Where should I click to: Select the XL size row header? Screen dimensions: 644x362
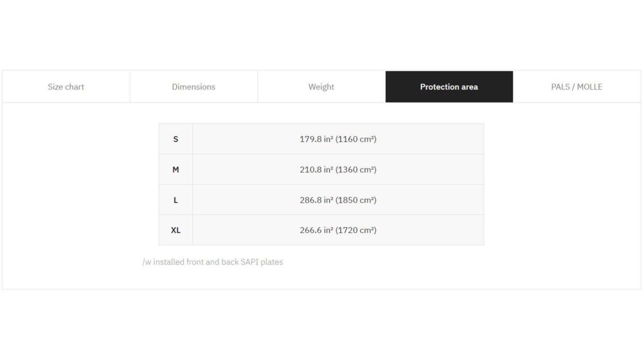click(x=176, y=230)
